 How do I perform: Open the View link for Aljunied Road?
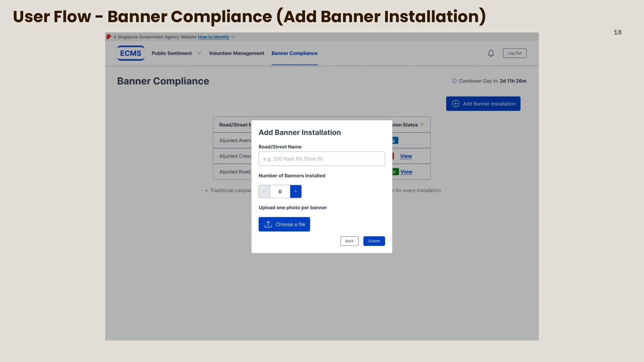406,172
